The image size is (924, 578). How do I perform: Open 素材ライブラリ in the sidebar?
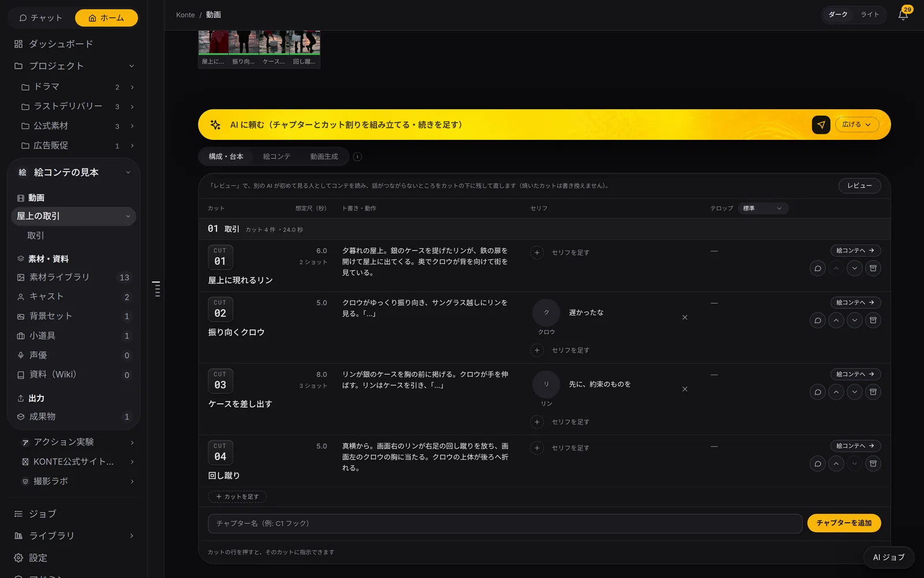(73, 277)
